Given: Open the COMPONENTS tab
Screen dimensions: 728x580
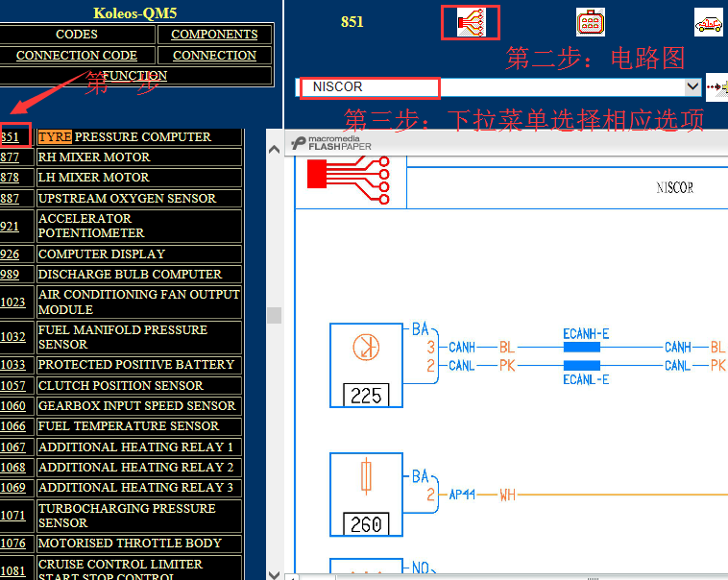Looking at the screenshot, I should pyautogui.click(x=214, y=35).
